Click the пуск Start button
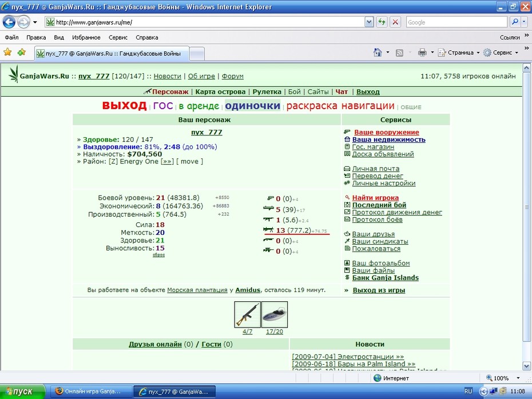 22,392
